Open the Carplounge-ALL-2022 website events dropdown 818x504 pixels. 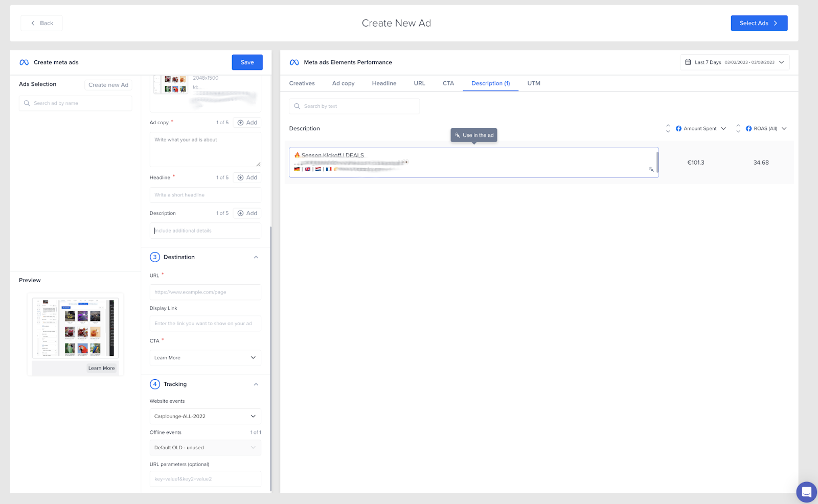[204, 416]
